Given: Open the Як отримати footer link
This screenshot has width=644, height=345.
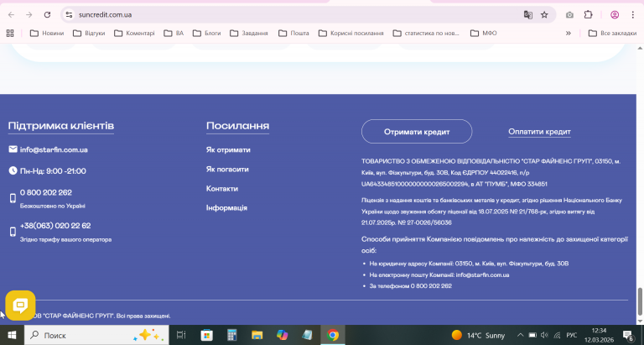Looking at the screenshot, I should click(x=228, y=149).
